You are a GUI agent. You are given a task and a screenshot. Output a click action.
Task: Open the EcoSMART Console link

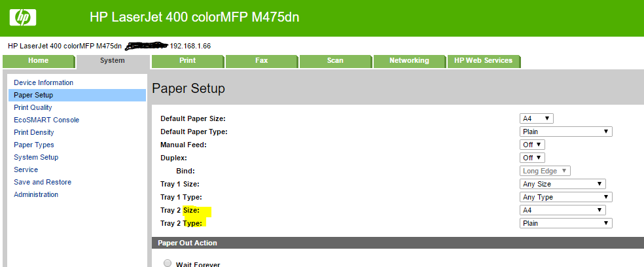click(x=46, y=120)
